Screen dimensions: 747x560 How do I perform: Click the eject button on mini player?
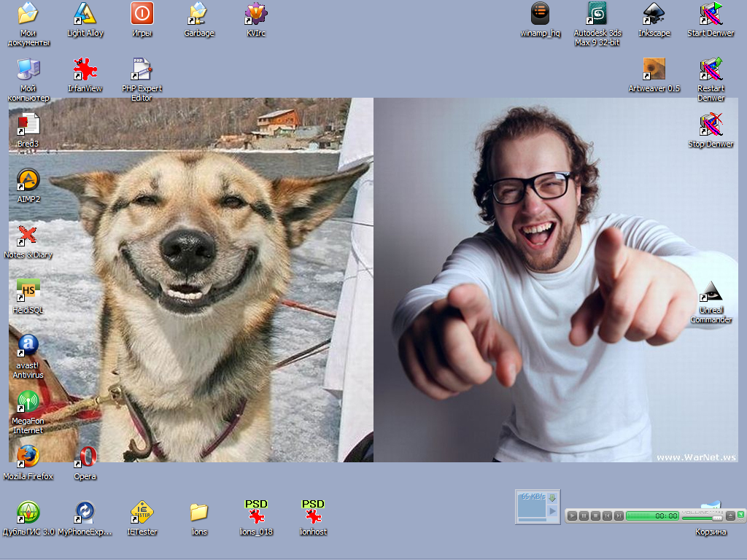pos(730,516)
